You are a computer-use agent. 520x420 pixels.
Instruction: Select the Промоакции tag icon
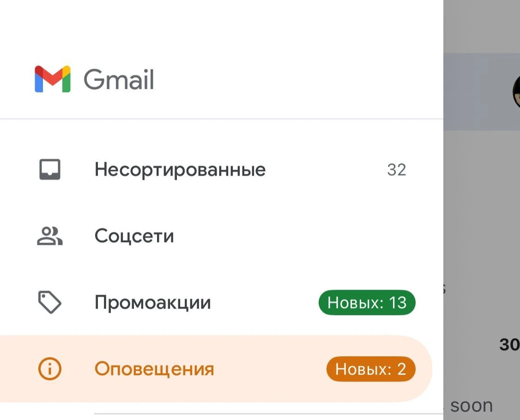(49, 302)
